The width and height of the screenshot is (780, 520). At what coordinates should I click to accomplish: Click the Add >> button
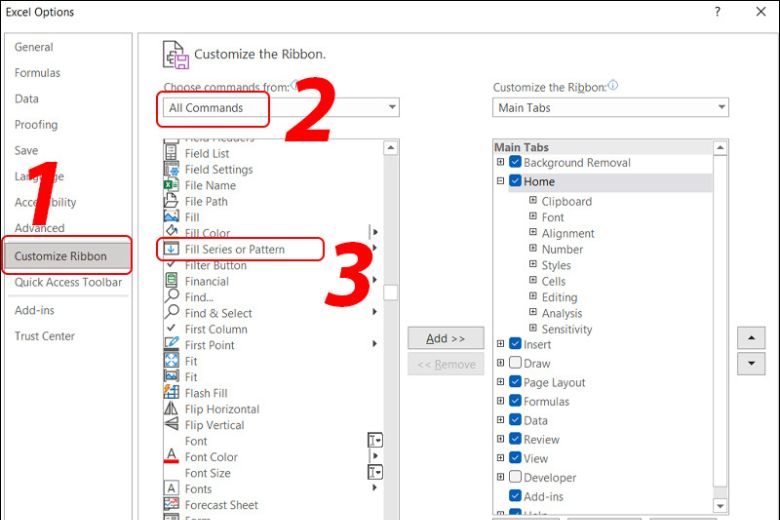(x=446, y=338)
